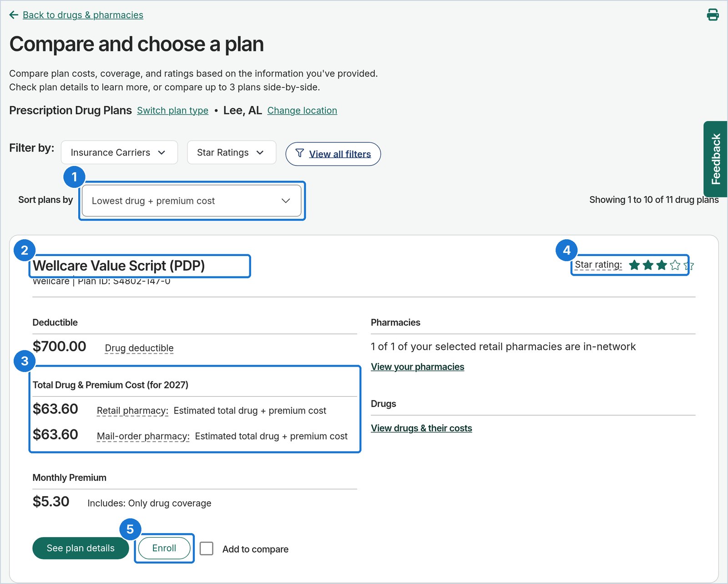Screen dimensions: 728x584
Task: Check the Add to compare checkbox
Action: coord(207,549)
